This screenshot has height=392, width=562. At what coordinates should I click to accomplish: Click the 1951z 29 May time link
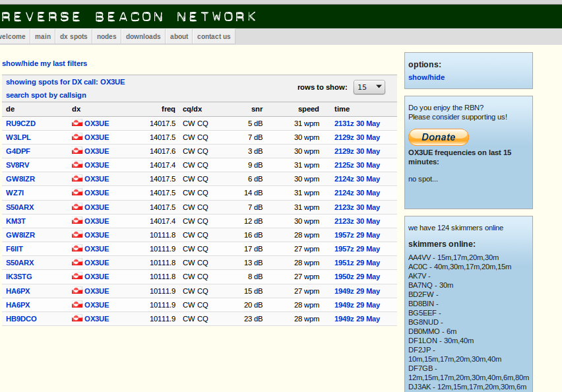pyautogui.click(x=357, y=263)
